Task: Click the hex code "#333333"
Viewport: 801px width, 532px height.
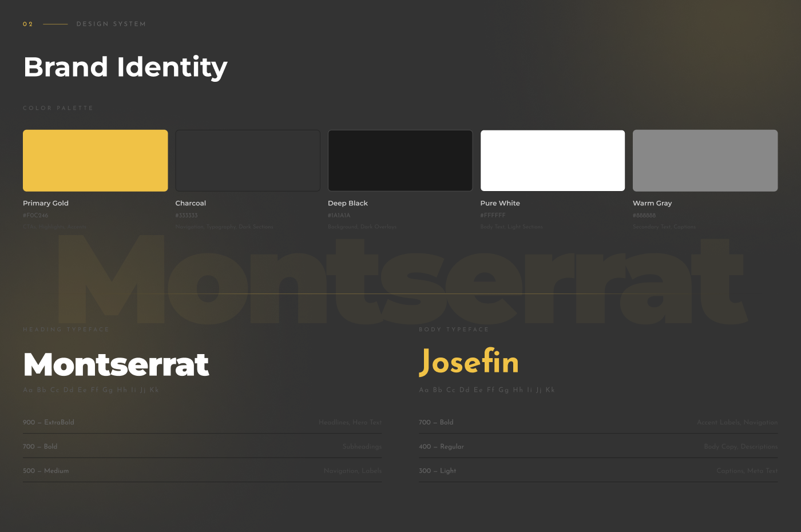Action: 187,216
